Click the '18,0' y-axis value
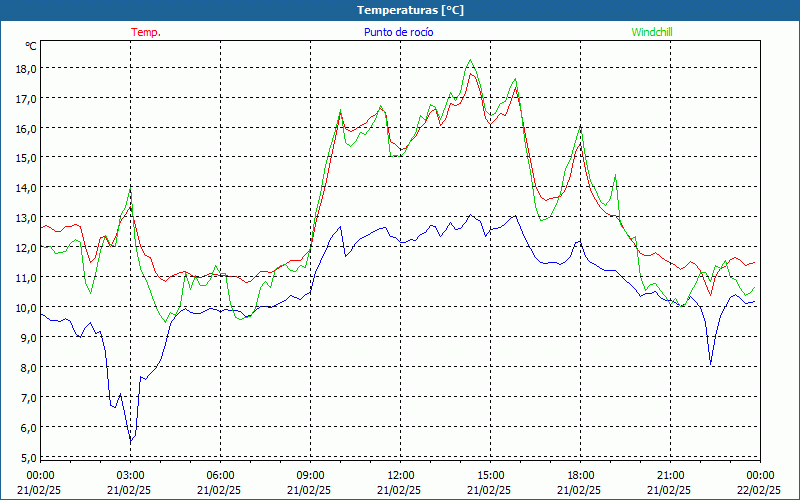 pos(26,68)
